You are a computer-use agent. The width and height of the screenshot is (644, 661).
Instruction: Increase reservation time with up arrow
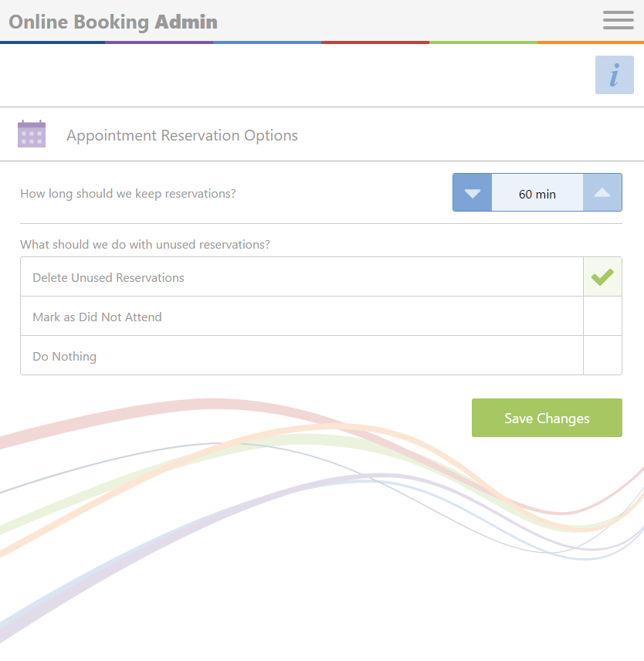pos(602,192)
